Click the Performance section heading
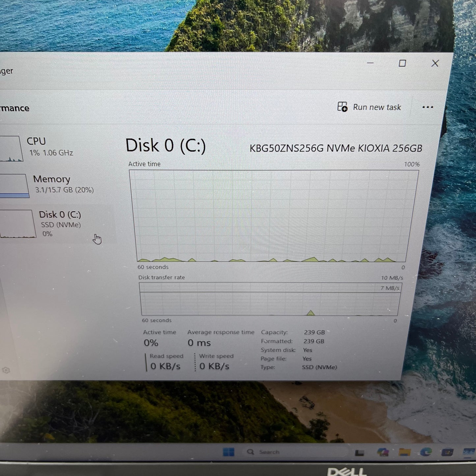 tap(15, 108)
